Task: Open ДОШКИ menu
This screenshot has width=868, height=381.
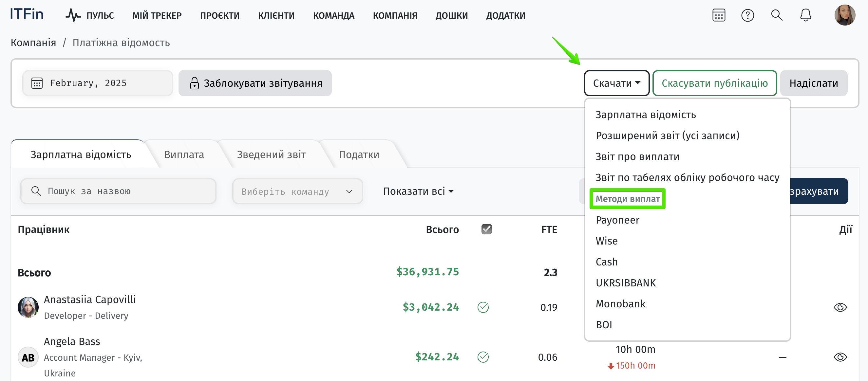Action: [x=451, y=15]
